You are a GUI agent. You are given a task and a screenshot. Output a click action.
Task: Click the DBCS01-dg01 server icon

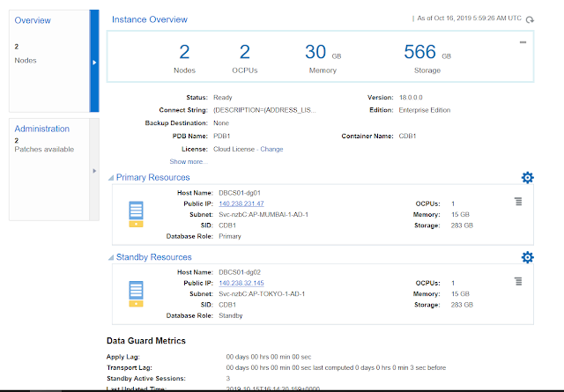(136, 214)
